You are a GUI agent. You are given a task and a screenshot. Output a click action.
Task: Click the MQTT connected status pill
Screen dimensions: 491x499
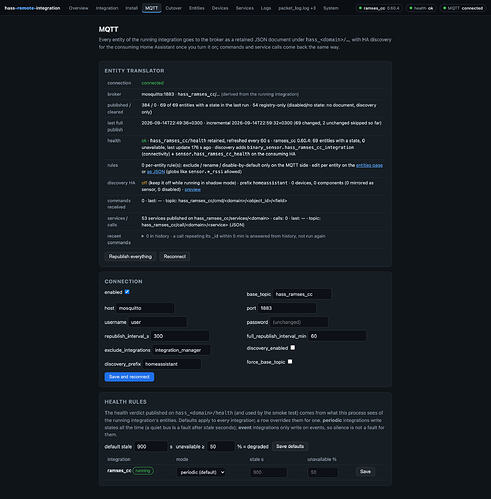(463, 8)
